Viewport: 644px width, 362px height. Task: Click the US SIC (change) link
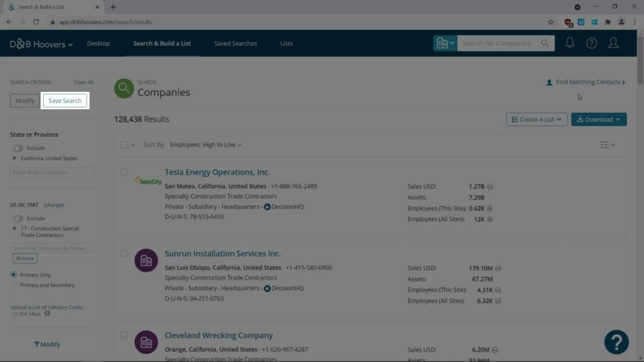tap(54, 205)
